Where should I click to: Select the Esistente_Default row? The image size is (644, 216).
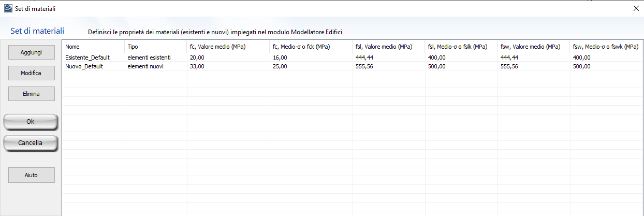pyautogui.click(x=87, y=57)
